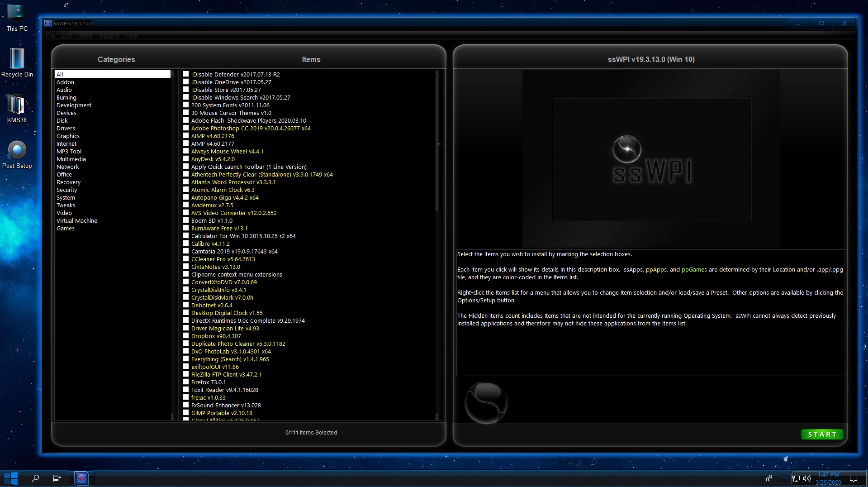
Task: Select DirectX Runtimes 9.0c Complete item
Action: pos(248,320)
